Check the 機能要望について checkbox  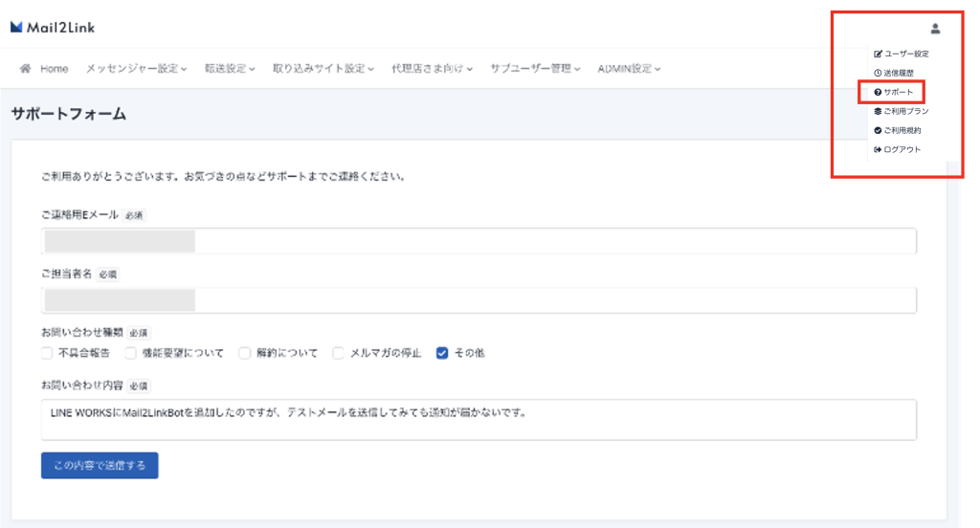(132, 353)
